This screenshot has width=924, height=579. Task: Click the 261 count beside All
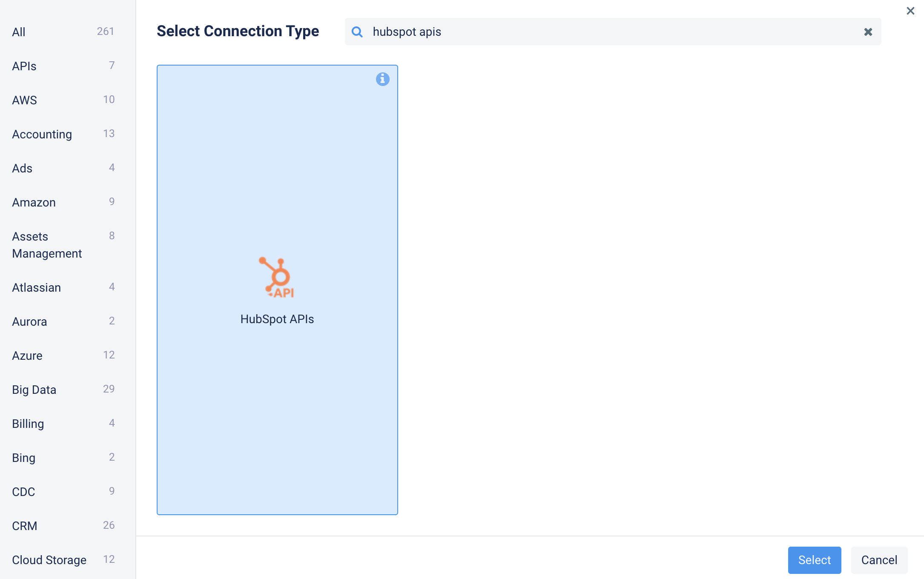click(105, 32)
